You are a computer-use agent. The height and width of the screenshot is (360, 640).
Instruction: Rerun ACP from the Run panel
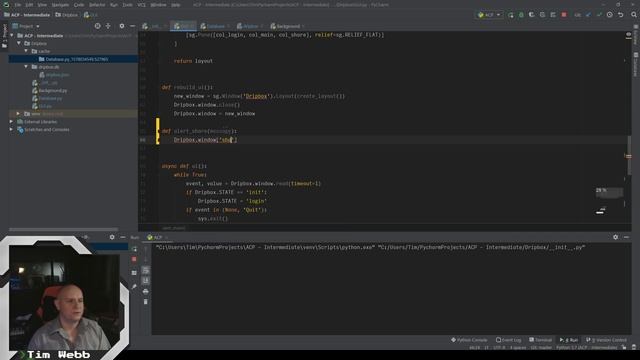(134, 248)
